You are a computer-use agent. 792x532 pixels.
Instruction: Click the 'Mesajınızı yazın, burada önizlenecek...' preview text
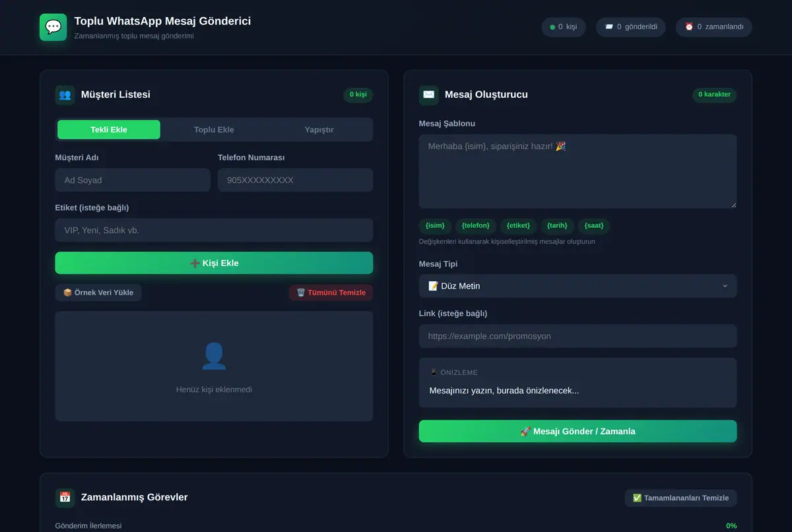click(x=504, y=391)
